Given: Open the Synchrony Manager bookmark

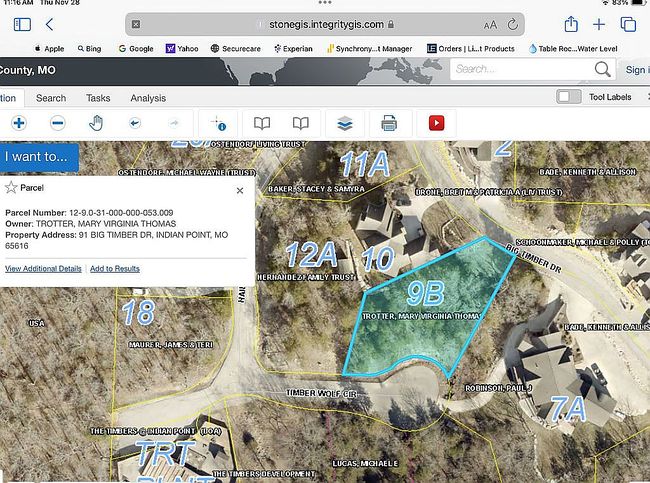Looking at the screenshot, I should click(369, 49).
